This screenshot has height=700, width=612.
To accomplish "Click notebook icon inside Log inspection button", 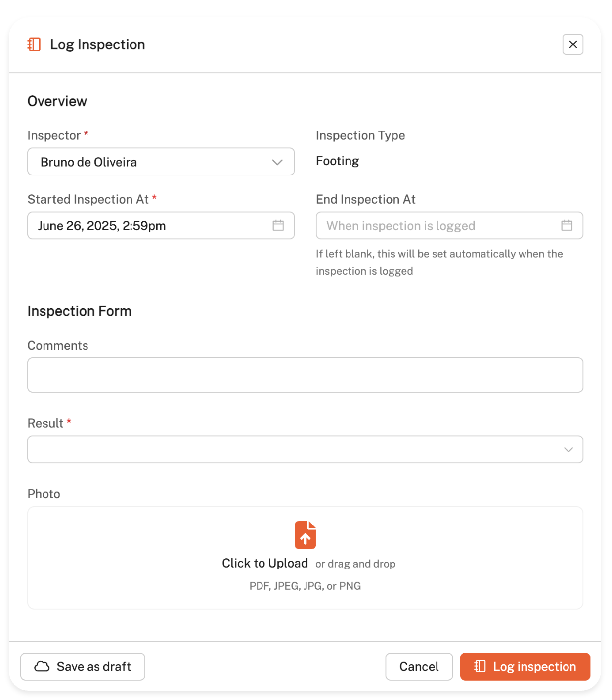I will pyautogui.click(x=480, y=667).
